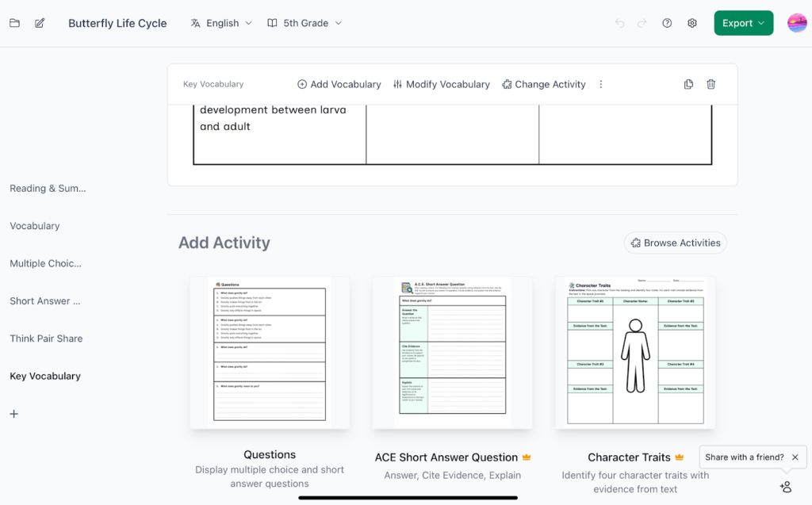Delete Key Vocabulary with trash icon
The height and width of the screenshot is (505, 812).
click(x=710, y=84)
